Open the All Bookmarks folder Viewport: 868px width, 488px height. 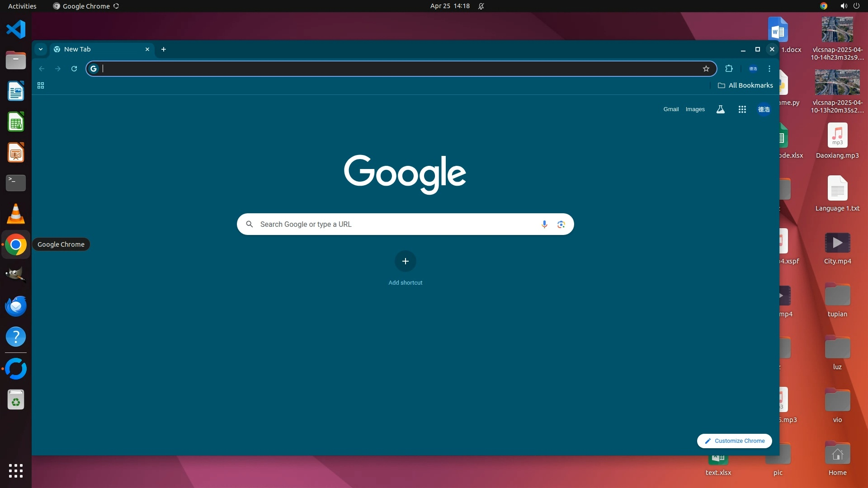(745, 85)
